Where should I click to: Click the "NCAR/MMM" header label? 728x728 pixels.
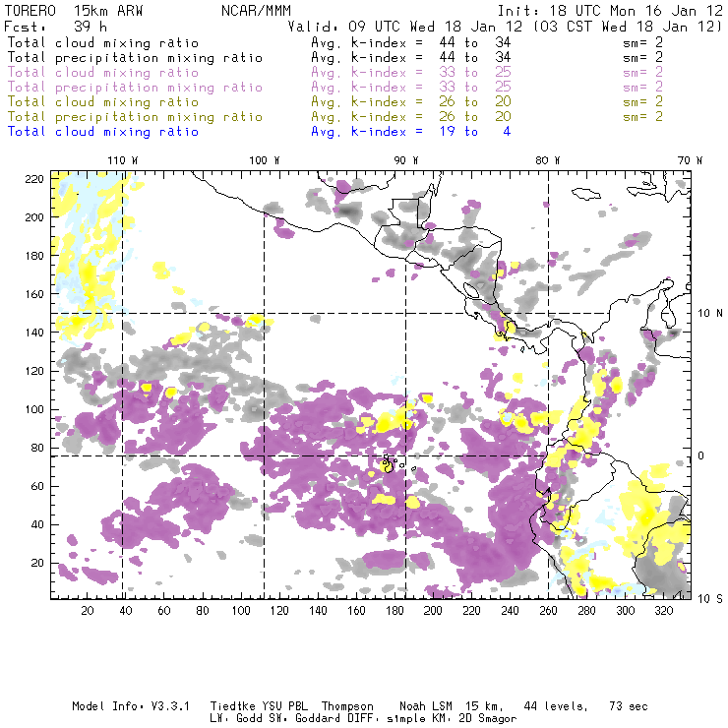[x=256, y=11]
